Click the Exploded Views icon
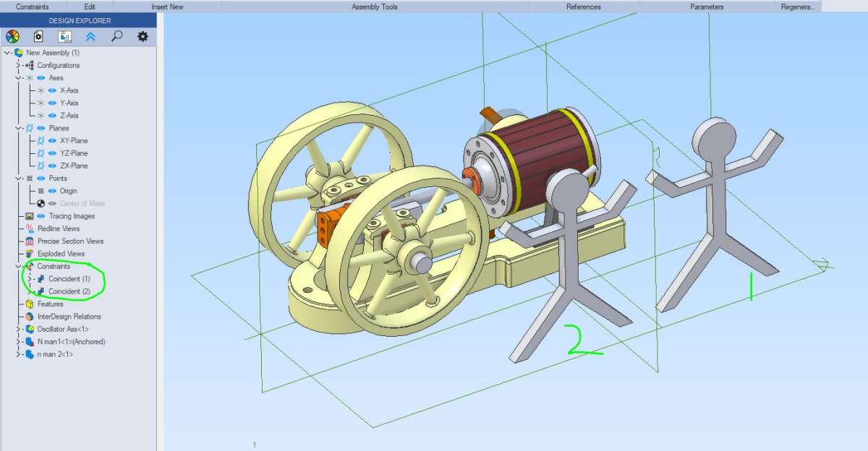Viewport: 868px width, 451px height. (x=30, y=254)
